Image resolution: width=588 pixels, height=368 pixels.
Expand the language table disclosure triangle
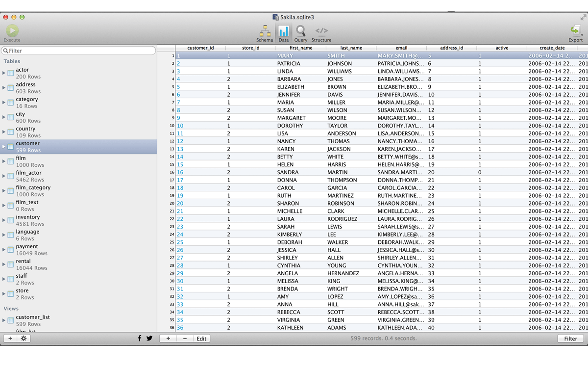[x=4, y=235]
